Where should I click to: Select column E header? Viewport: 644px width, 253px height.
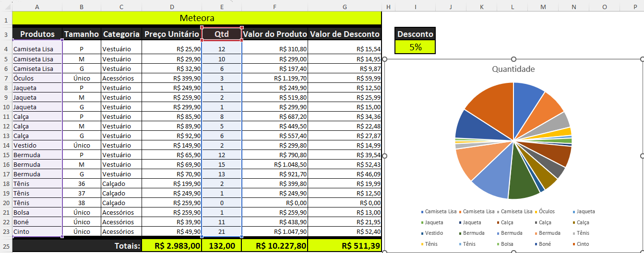tap(222, 6)
